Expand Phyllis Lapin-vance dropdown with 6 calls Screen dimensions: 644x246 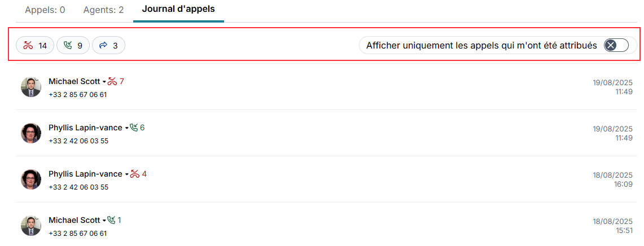click(127, 129)
